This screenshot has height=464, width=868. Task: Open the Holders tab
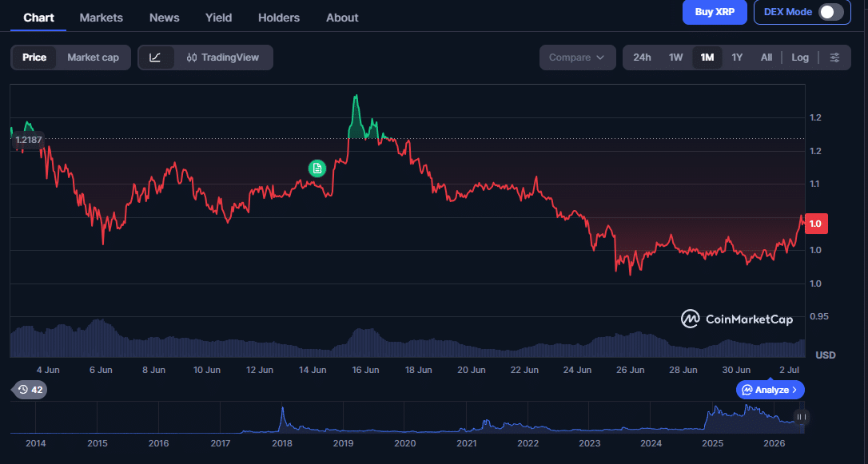tap(279, 18)
